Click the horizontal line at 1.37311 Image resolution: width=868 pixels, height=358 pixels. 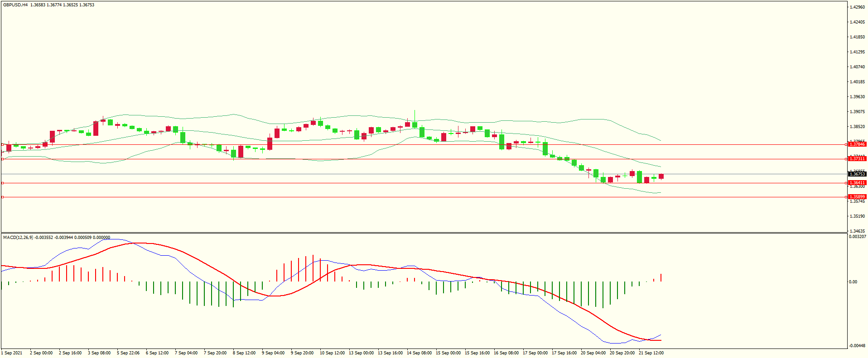click(424, 159)
